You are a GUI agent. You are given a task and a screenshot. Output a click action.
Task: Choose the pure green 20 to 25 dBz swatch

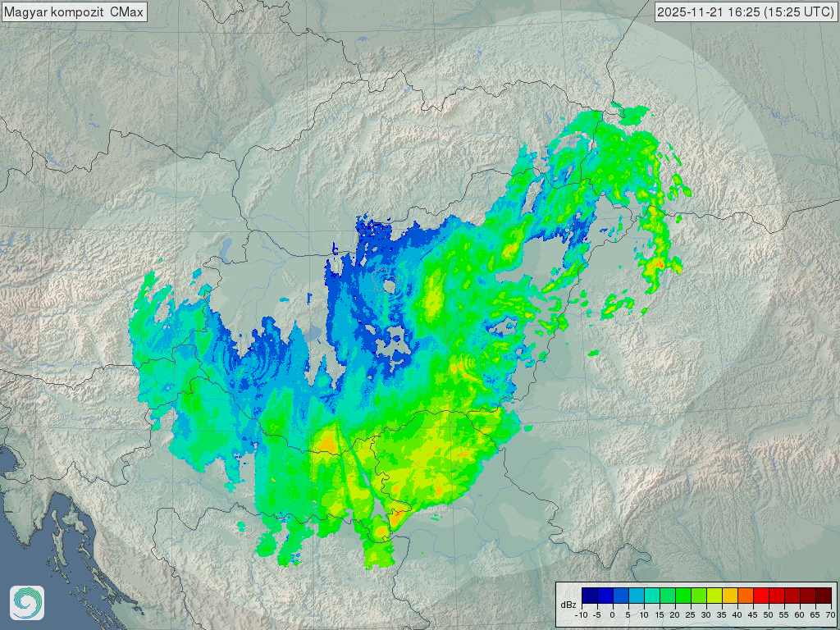tap(682, 596)
